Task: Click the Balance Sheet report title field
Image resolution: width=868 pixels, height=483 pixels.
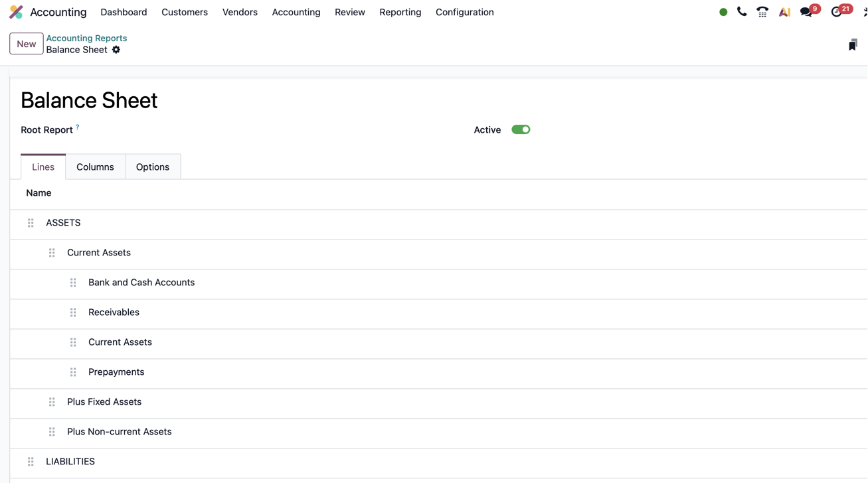Action: [x=89, y=100]
